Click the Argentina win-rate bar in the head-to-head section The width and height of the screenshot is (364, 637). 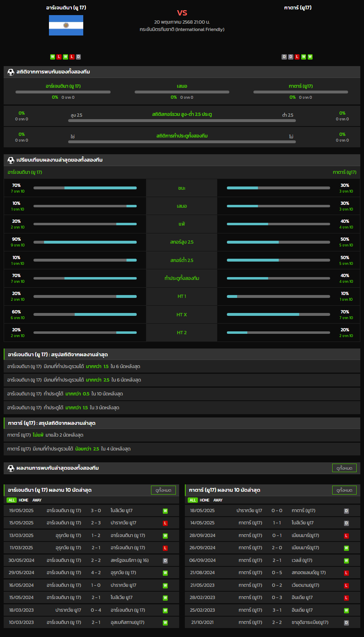(x=63, y=92)
